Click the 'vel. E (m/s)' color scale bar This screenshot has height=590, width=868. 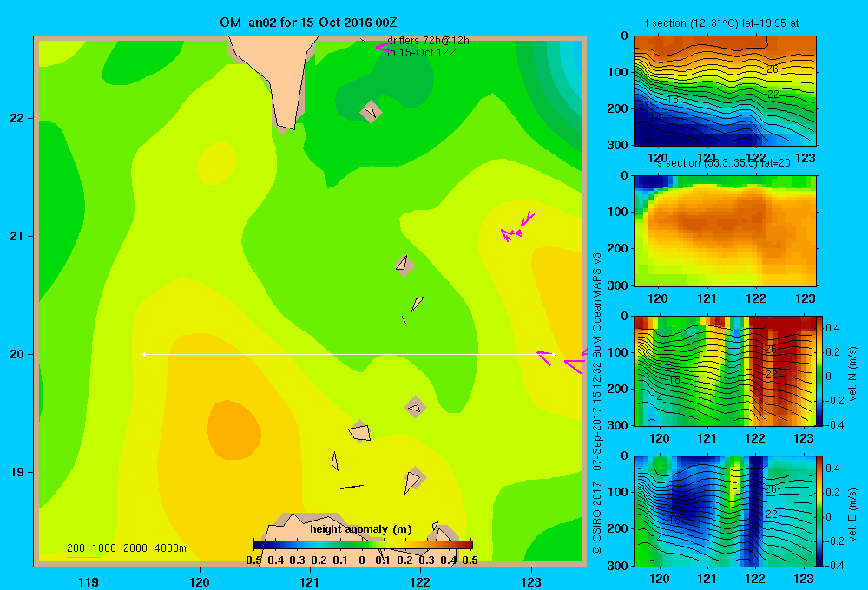[x=820, y=511]
